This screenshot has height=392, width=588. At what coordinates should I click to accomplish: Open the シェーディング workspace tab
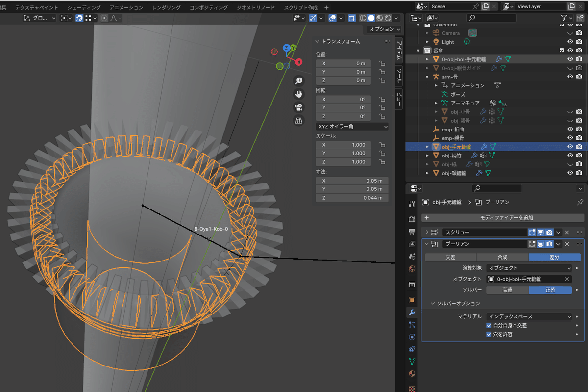click(84, 8)
